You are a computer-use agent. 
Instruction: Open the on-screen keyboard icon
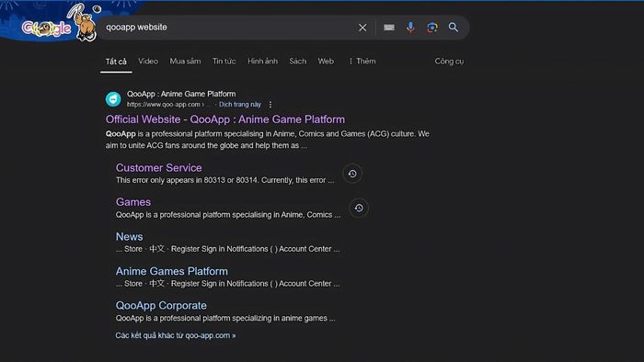(x=389, y=28)
